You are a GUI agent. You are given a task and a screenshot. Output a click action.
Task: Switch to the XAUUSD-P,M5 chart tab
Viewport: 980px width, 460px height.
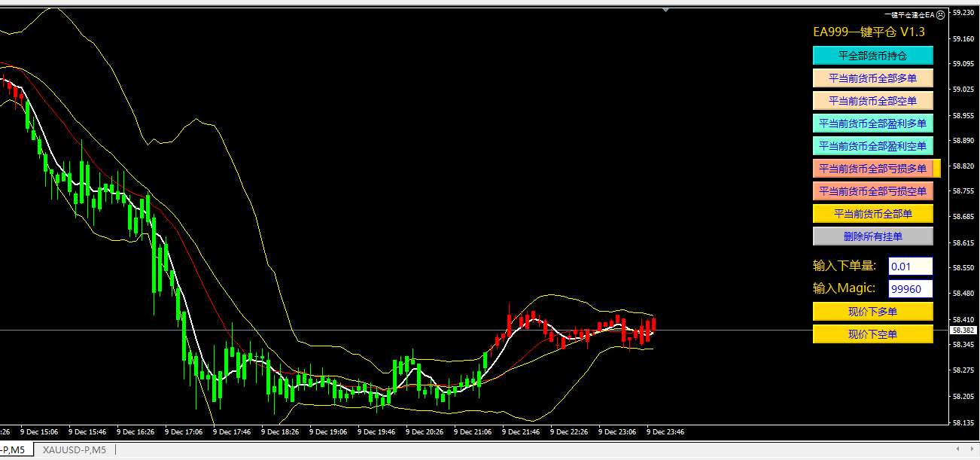[74, 450]
